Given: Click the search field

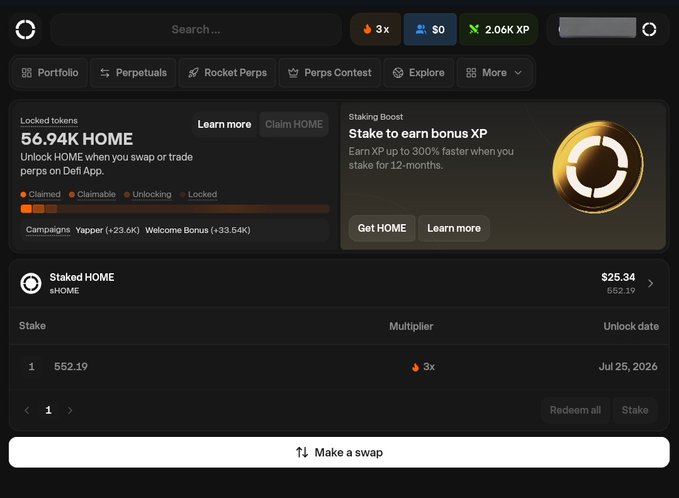Looking at the screenshot, I should click(x=196, y=29).
